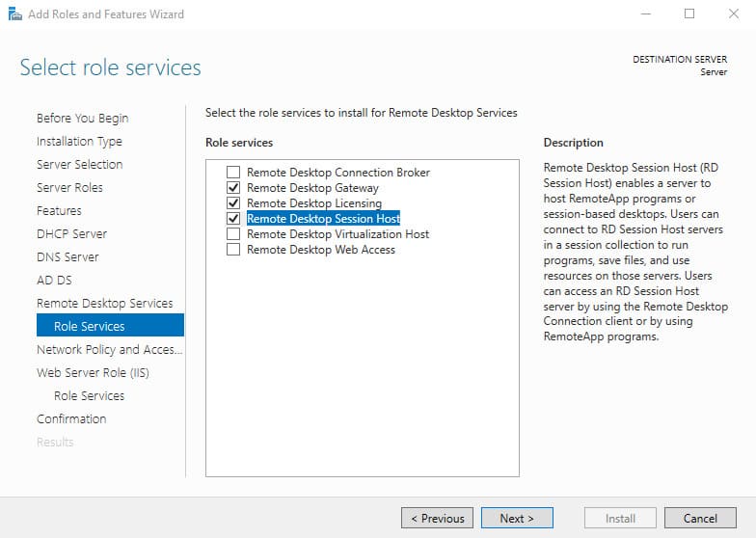Open Installation Type page
This screenshot has width=756, height=538.
tap(79, 141)
